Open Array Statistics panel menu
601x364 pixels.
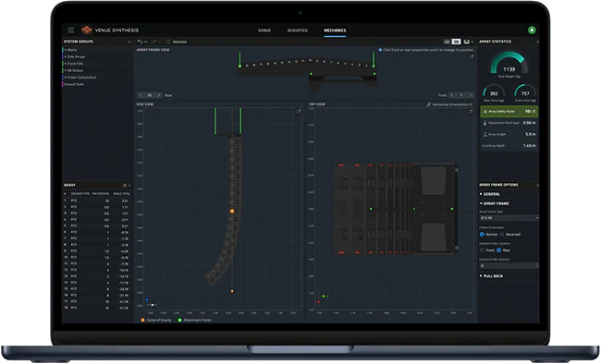pyautogui.click(x=537, y=42)
